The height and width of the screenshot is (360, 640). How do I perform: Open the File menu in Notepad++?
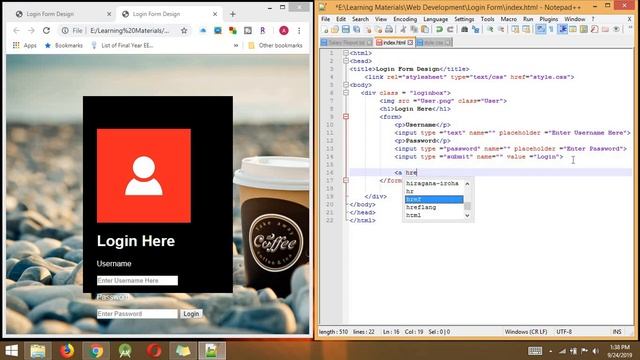(325, 19)
